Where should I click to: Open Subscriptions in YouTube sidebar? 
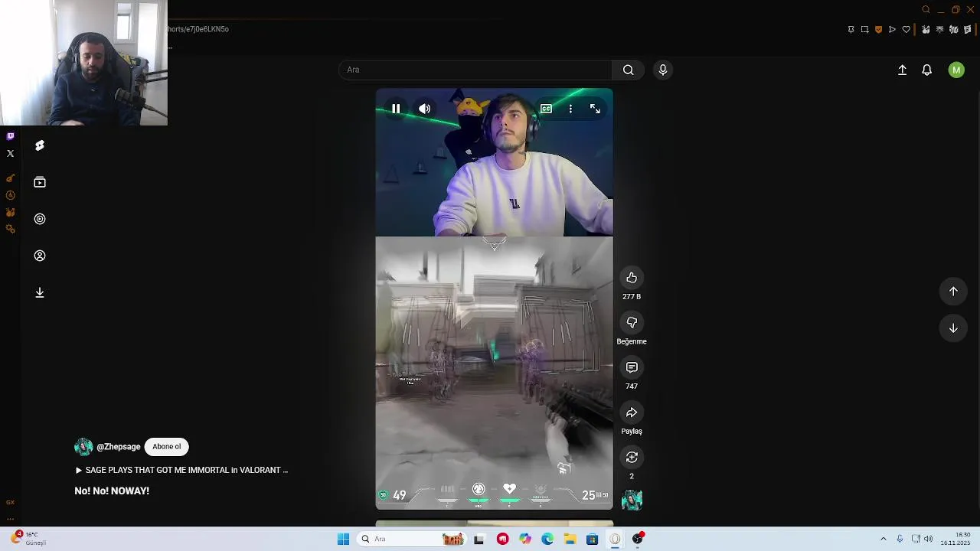pyautogui.click(x=40, y=182)
